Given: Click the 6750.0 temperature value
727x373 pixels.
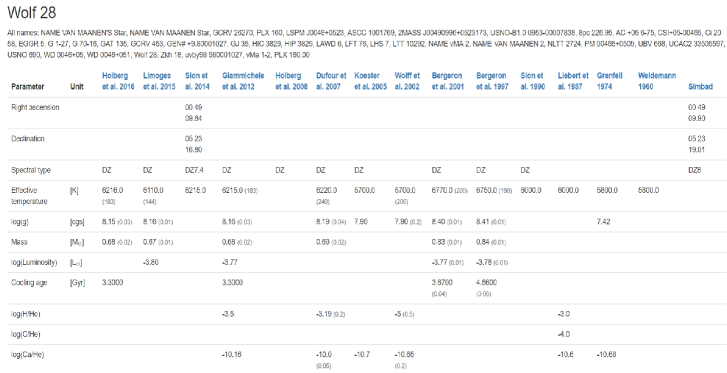Looking at the screenshot, I should tap(487, 190).
